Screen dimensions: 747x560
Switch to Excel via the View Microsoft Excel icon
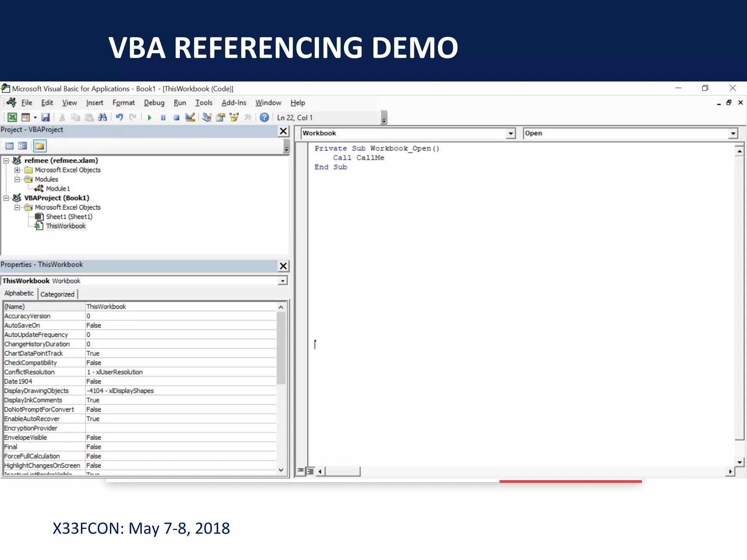tap(12, 117)
